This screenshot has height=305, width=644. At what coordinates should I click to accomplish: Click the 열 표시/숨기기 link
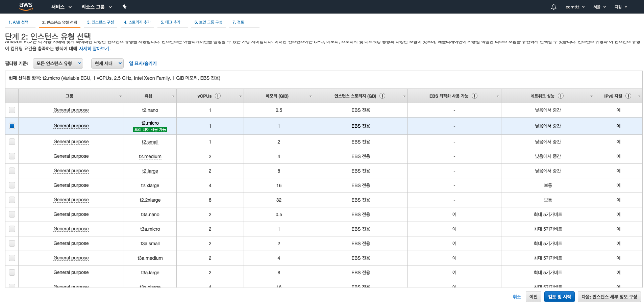(x=143, y=63)
